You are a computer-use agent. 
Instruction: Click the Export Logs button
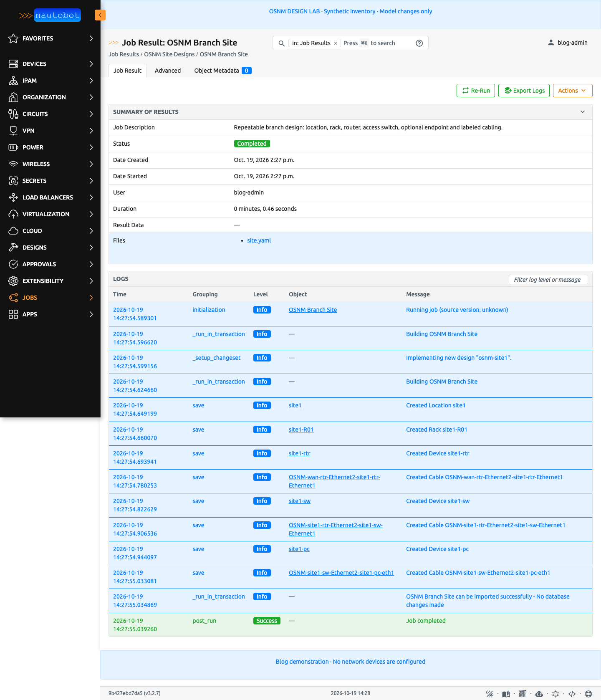pos(524,91)
